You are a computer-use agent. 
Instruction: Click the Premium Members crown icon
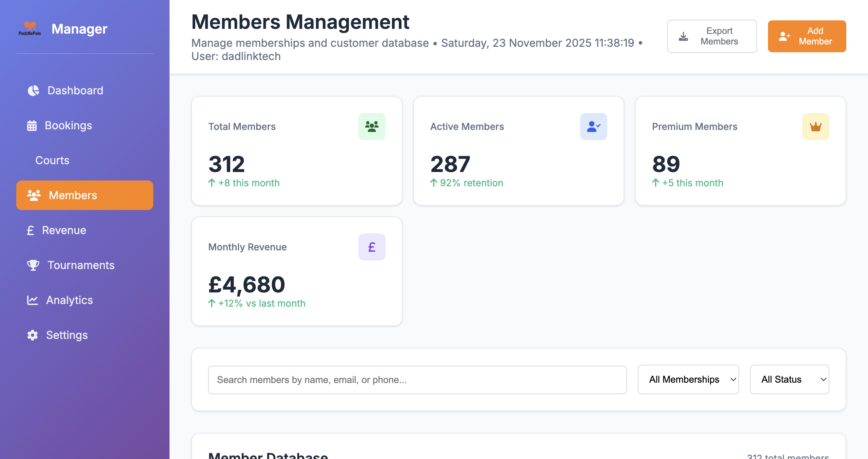(816, 127)
